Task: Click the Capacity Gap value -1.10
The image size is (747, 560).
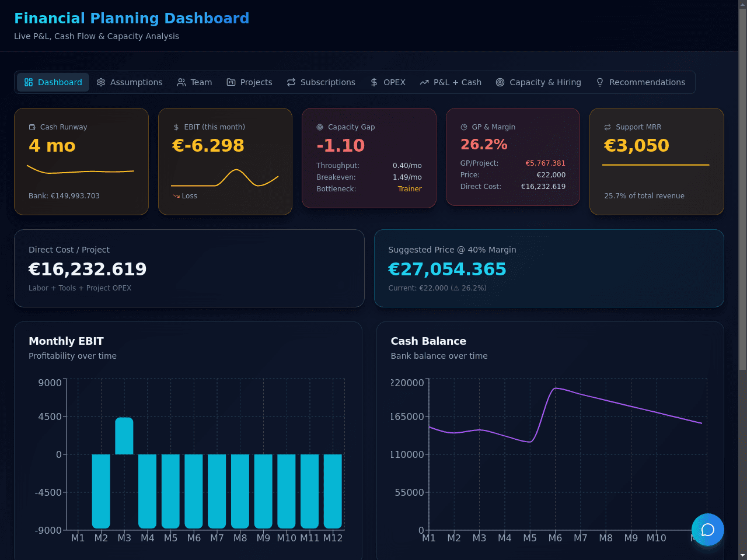Action: click(341, 145)
